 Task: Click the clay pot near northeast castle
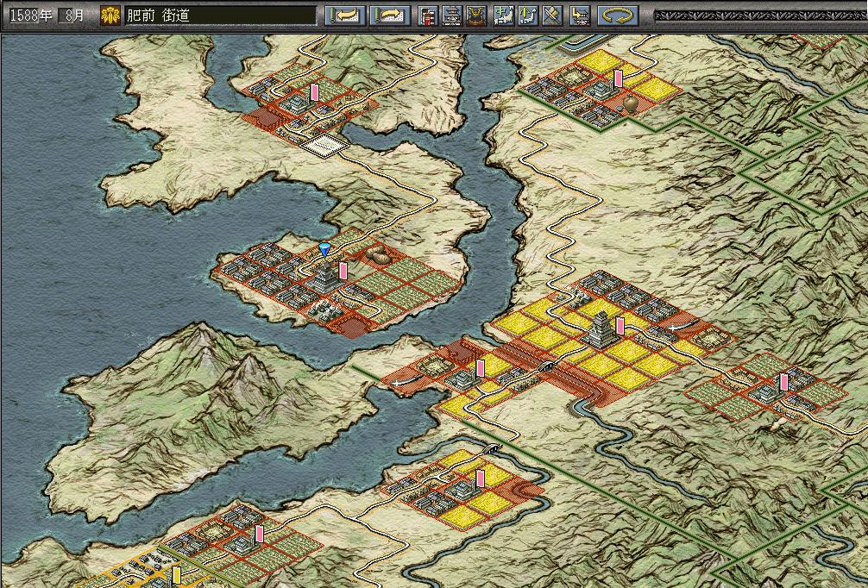(x=631, y=103)
